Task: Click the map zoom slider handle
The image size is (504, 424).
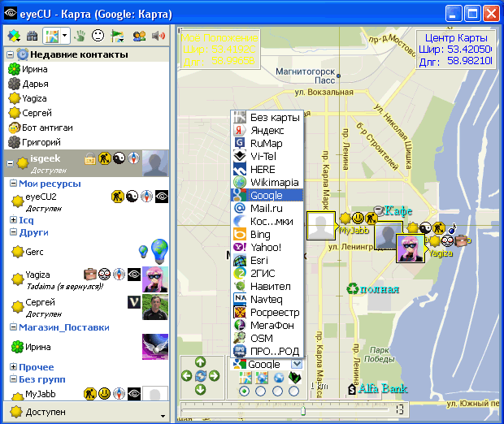Action: click(303, 410)
